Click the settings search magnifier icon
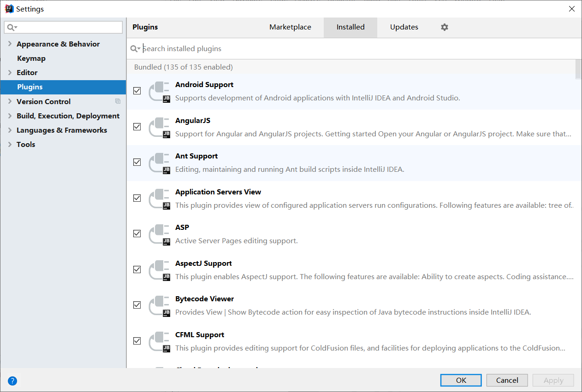 click(x=12, y=28)
